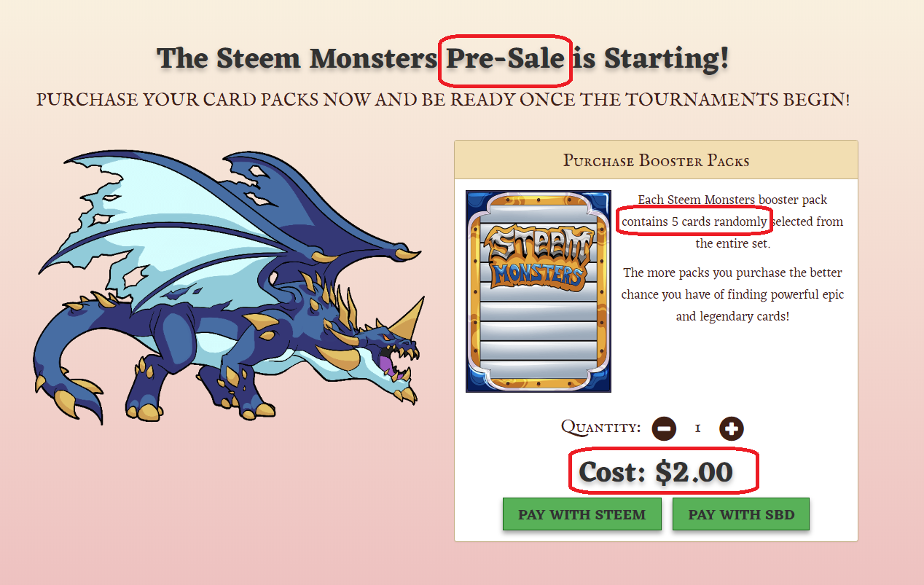This screenshot has width=924, height=585.
Task: Click the 'Purchase your card packs now' subtitle
Action: pyautogui.click(x=442, y=99)
